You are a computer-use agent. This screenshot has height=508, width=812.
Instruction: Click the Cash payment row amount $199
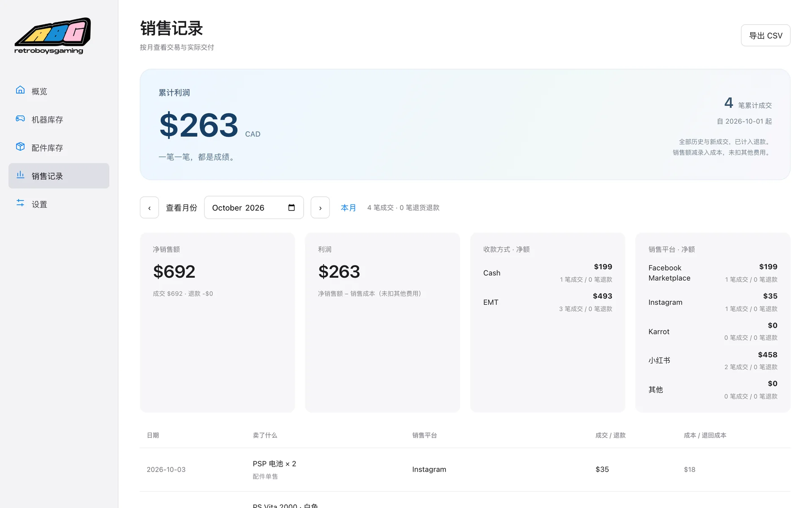pyautogui.click(x=603, y=267)
